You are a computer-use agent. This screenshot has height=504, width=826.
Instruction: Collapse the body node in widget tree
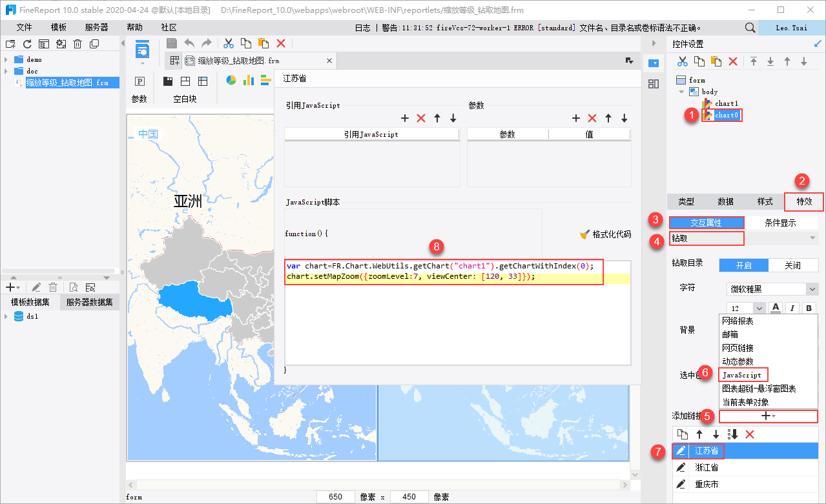[681, 92]
